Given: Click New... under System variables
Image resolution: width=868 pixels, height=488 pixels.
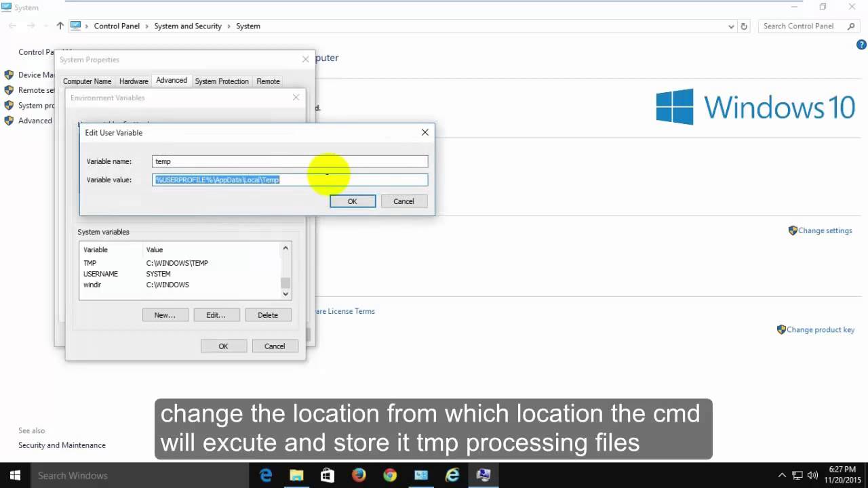Looking at the screenshot, I should 165,315.
